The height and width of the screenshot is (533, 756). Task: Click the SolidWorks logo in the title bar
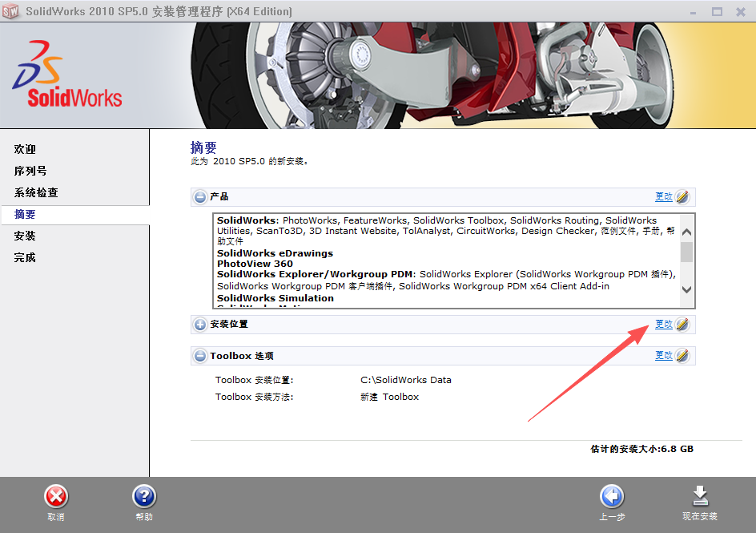[10, 11]
